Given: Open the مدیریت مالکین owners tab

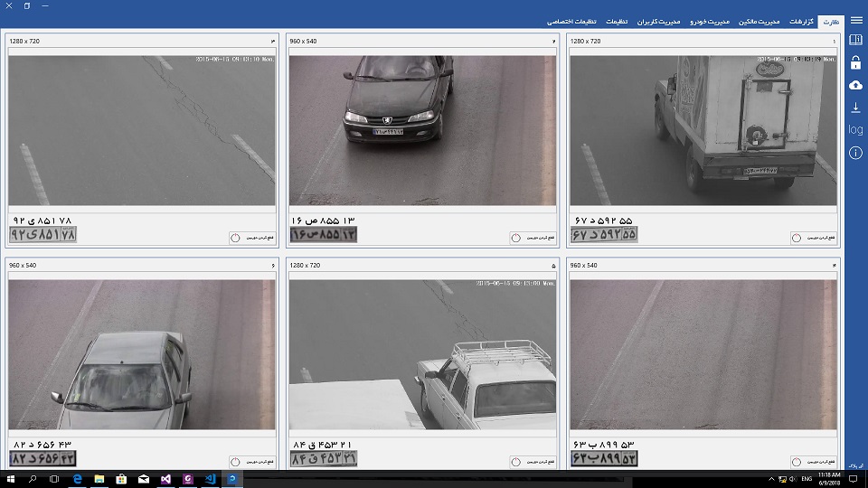Looking at the screenshot, I should (759, 22).
